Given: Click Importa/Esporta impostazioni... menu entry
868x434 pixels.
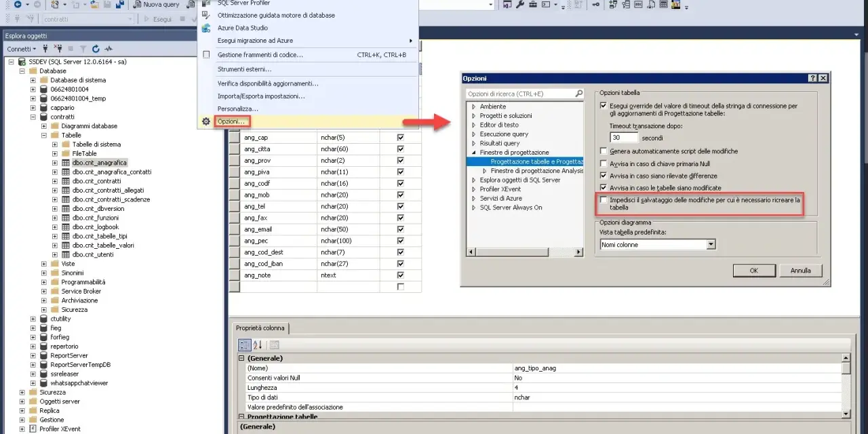Looking at the screenshot, I should [x=261, y=96].
